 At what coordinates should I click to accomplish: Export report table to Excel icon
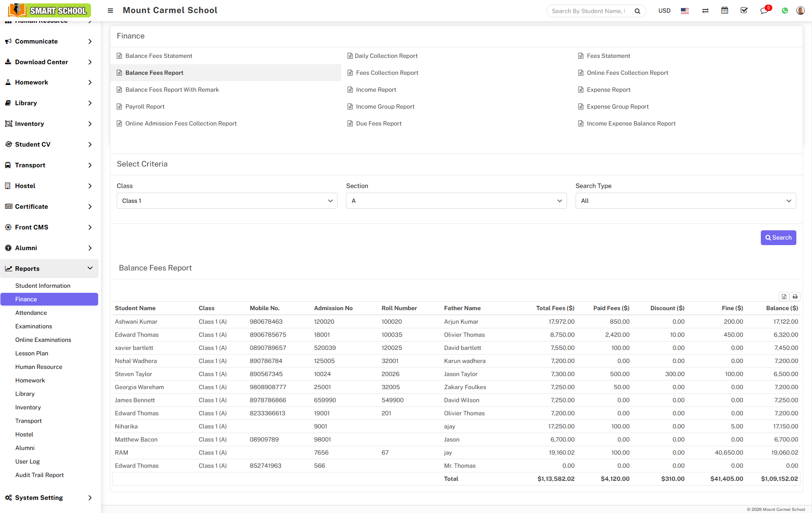[784, 297]
